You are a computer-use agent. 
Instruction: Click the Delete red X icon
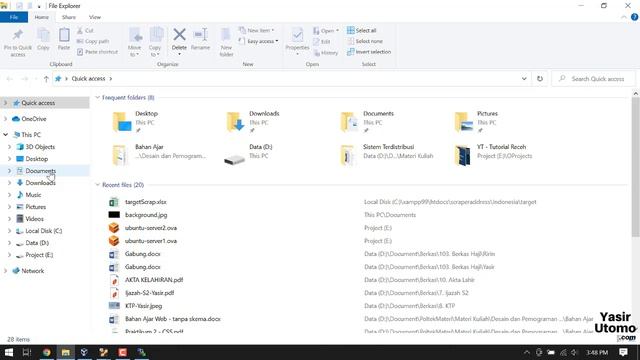coord(179,35)
